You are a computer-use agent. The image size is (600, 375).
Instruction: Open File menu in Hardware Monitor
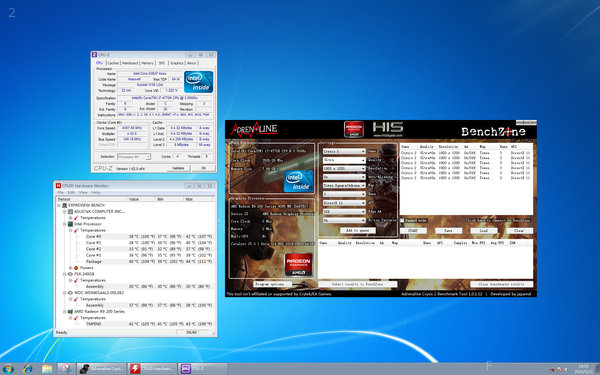point(60,192)
